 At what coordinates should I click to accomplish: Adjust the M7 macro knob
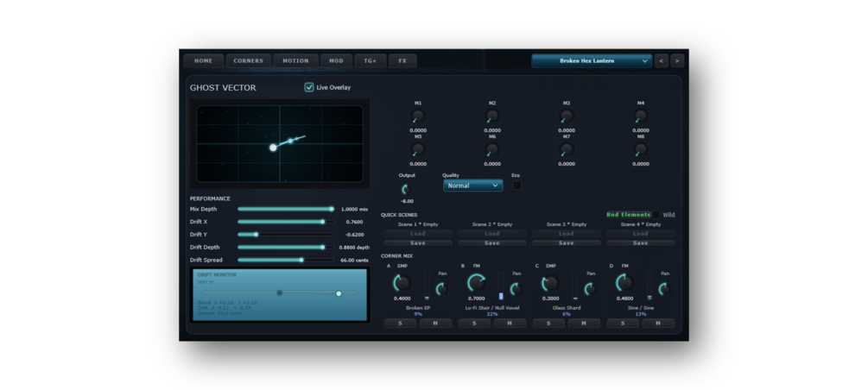[x=567, y=149]
